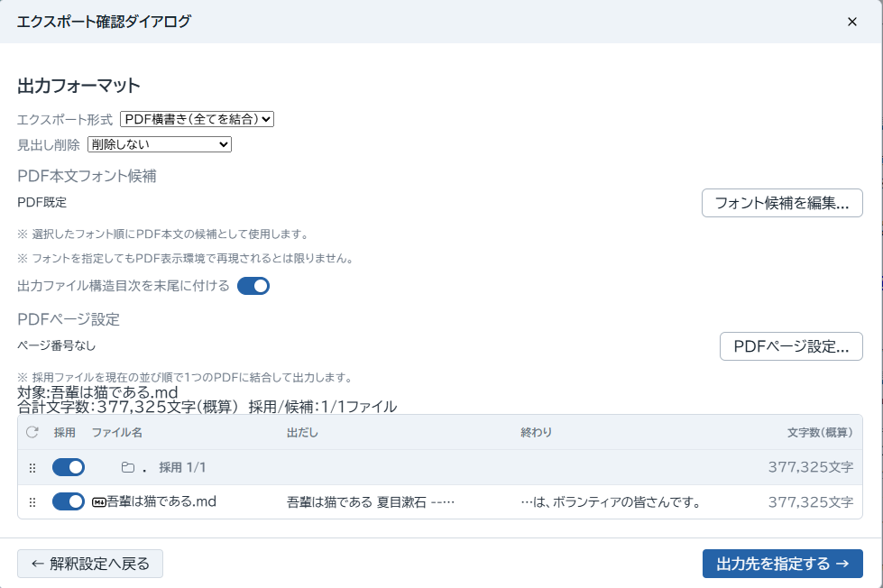Screen dimensions: 883x588
Task: Click 採用 1/1 folder label
Action: [182, 467]
